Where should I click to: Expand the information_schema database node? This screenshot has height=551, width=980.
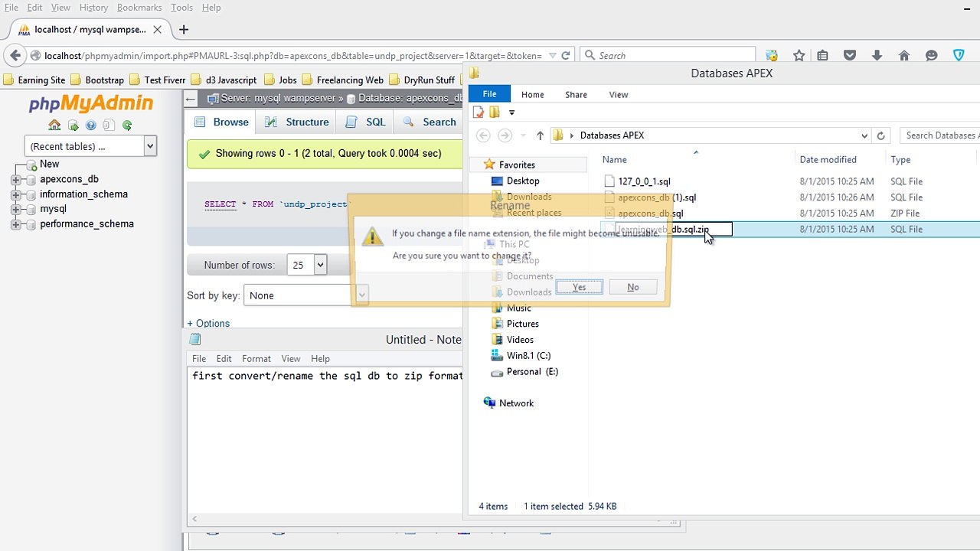(15, 194)
